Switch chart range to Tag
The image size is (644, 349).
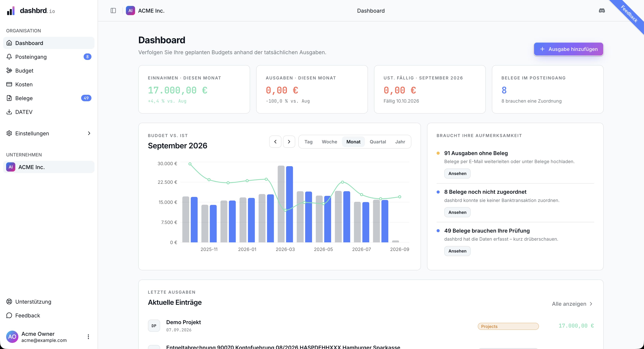click(308, 142)
